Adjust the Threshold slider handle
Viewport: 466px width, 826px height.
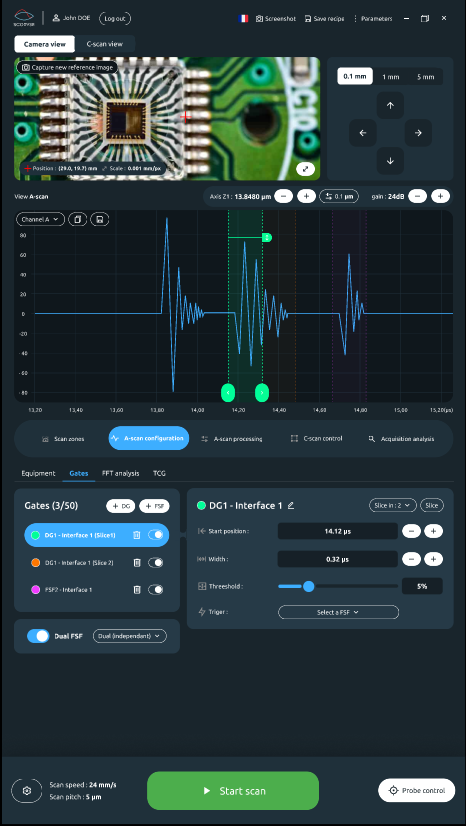[x=309, y=586]
